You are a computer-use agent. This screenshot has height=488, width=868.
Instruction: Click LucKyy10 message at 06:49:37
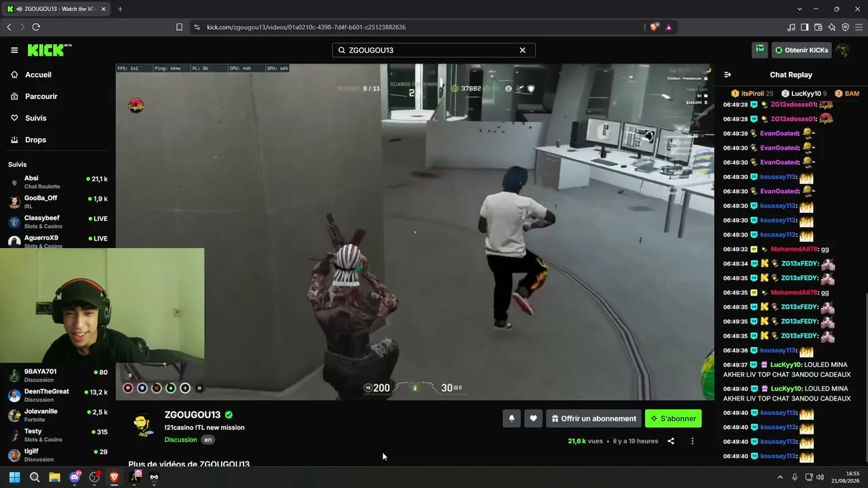787,370
